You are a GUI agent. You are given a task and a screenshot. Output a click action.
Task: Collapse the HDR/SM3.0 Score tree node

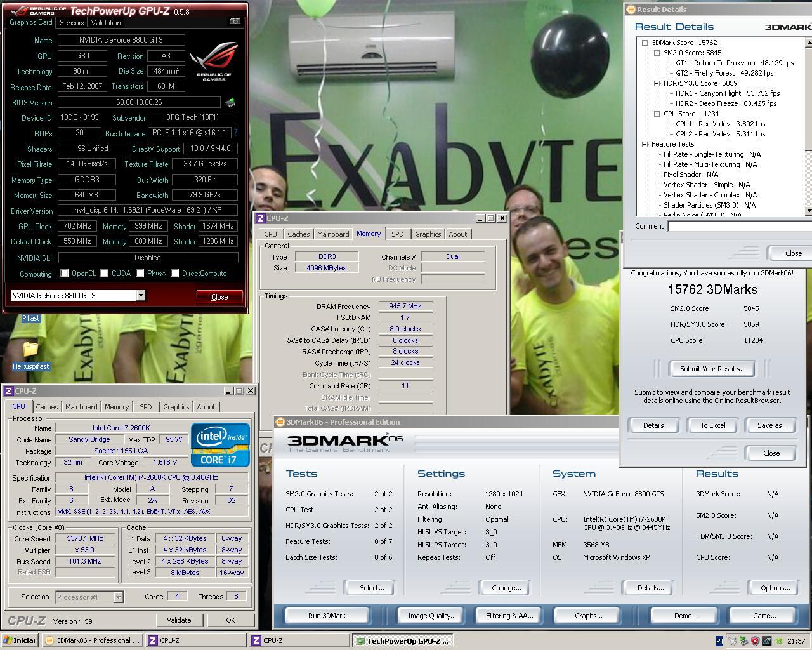tap(657, 83)
